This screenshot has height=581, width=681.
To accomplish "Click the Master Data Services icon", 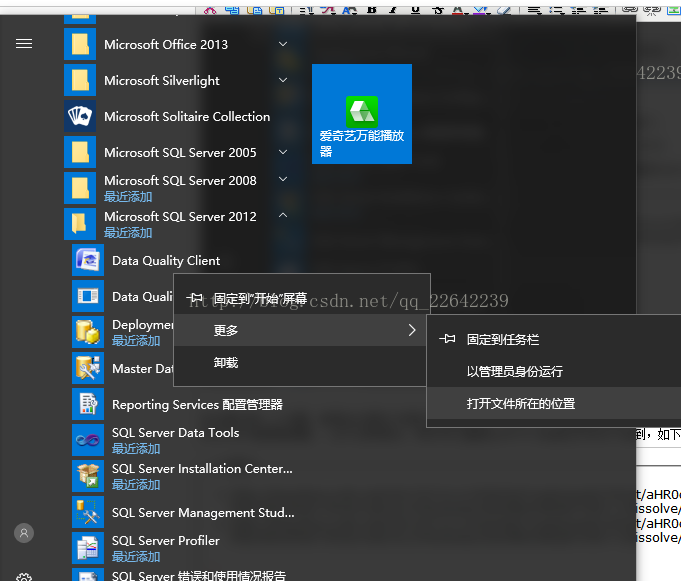I will (x=88, y=368).
